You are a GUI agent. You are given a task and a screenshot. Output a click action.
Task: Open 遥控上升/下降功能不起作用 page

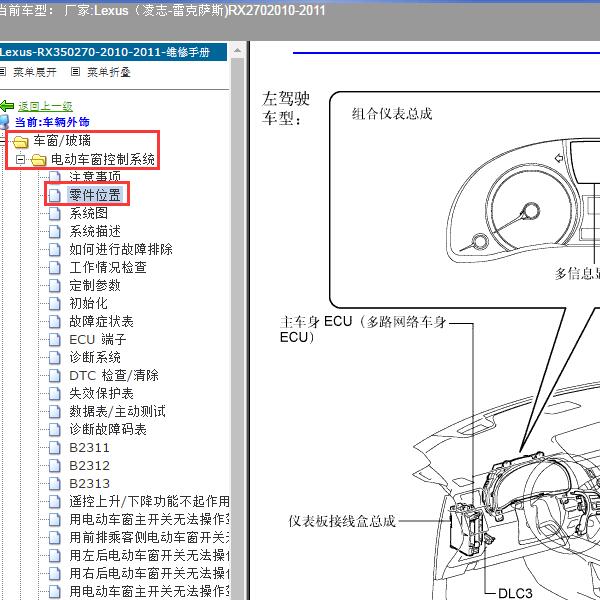tap(149, 501)
